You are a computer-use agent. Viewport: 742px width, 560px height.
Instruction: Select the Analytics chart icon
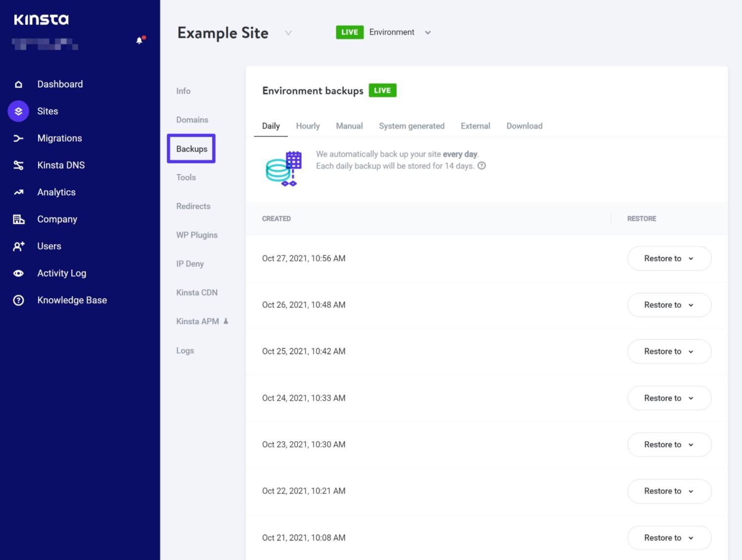[18, 192]
